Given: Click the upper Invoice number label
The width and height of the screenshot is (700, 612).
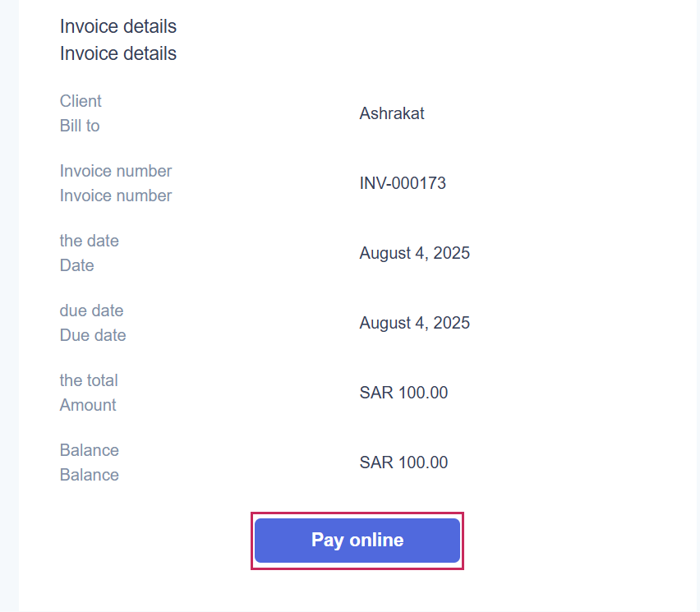Looking at the screenshot, I should pos(116,171).
